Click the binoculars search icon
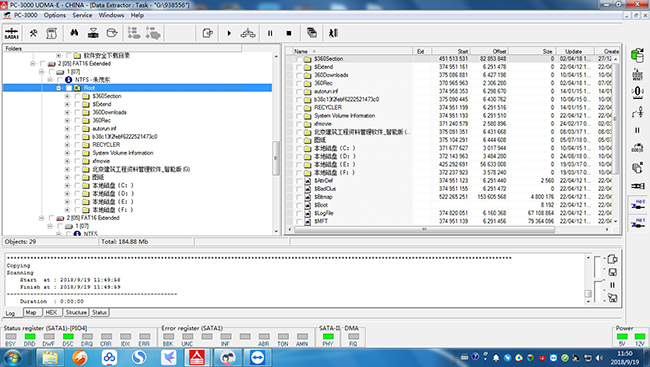Screen dimensions: 650x367 click(x=74, y=33)
